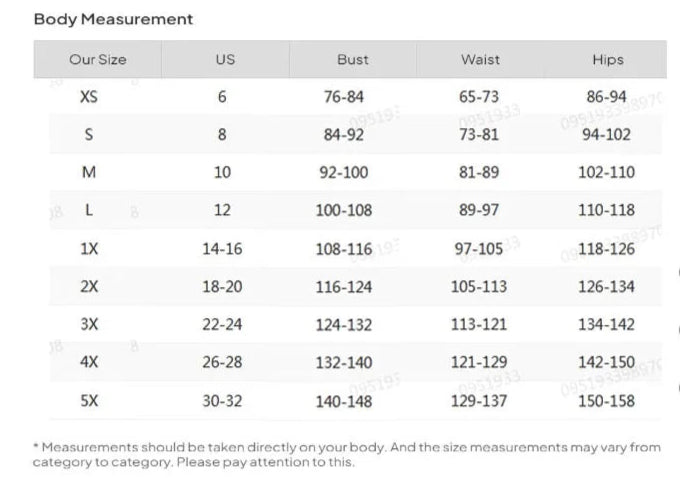This screenshot has width=680, height=478.
Task: Select waist value 105-113
Action: [479, 287]
